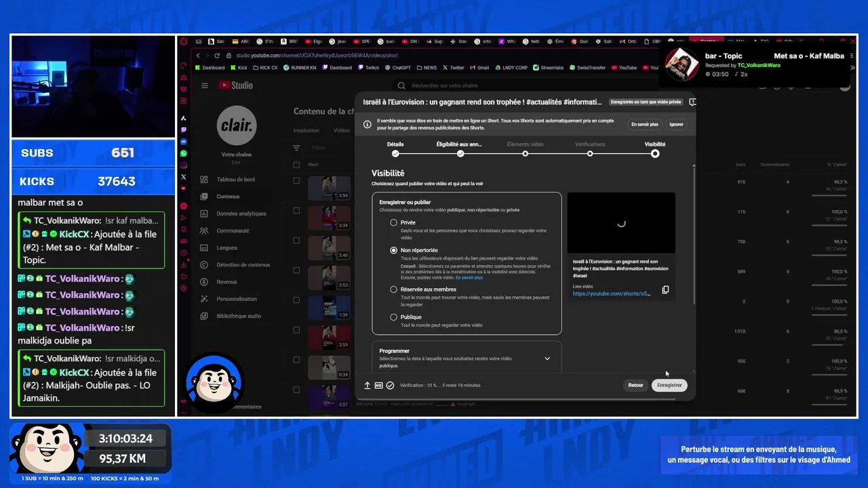This screenshot has width=868, height=488.
Task: Click the upload status arrow icon
Action: (368, 385)
